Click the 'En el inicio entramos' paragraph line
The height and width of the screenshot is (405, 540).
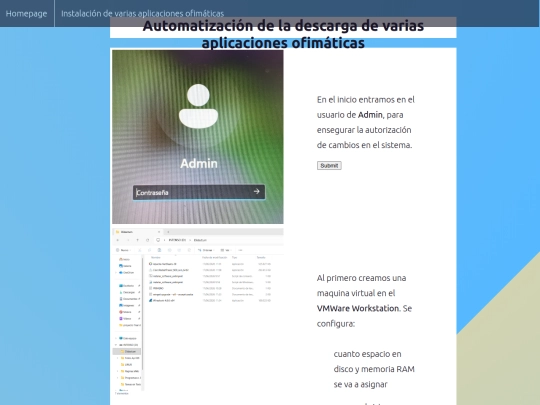pos(365,100)
